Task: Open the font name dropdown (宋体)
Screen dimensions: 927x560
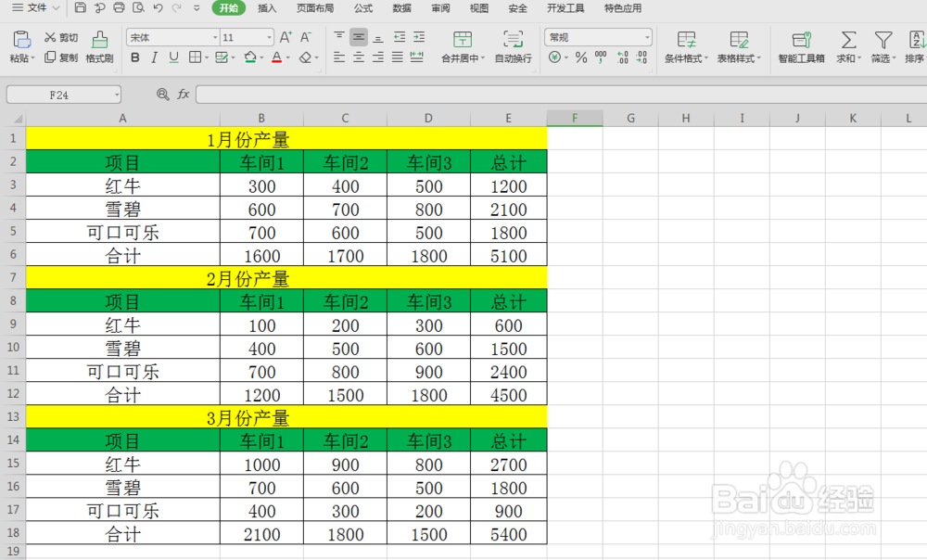Action: coord(215,37)
